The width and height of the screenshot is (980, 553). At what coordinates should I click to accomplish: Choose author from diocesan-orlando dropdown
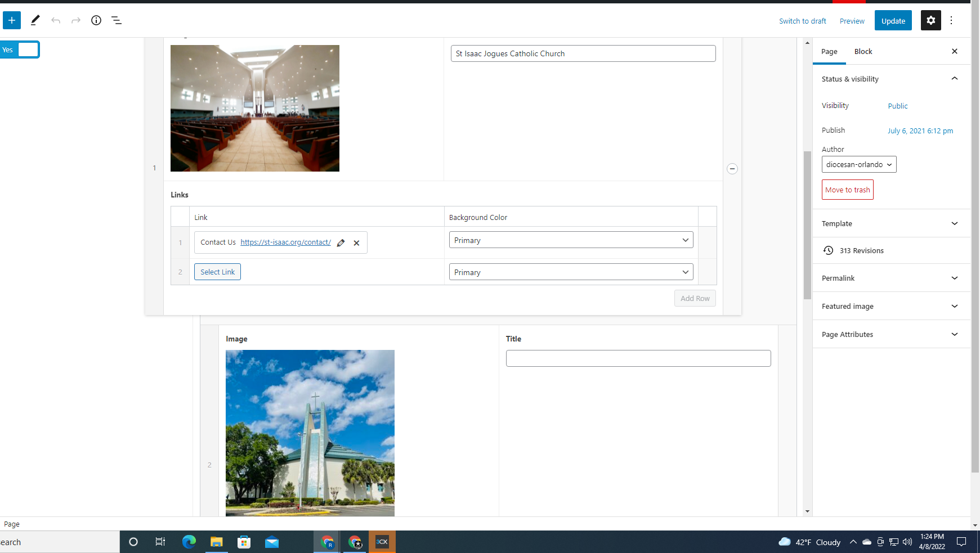pyautogui.click(x=858, y=164)
